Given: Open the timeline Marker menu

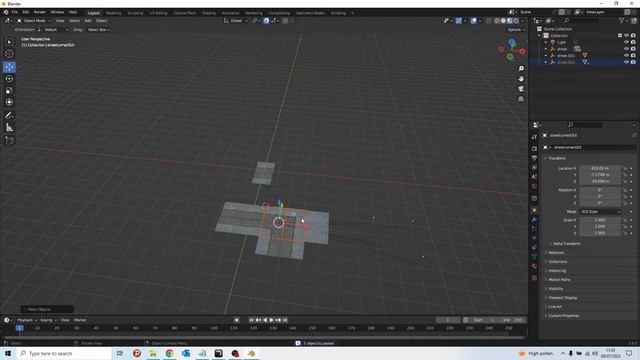Looking at the screenshot, I should (x=80, y=320).
